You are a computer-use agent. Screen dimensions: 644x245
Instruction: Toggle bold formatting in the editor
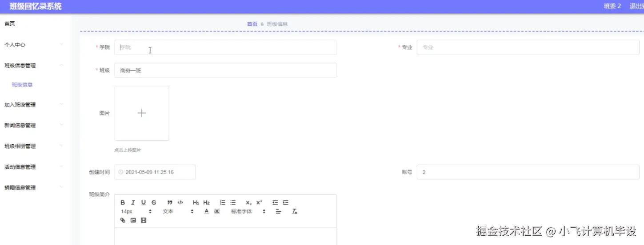pos(123,202)
